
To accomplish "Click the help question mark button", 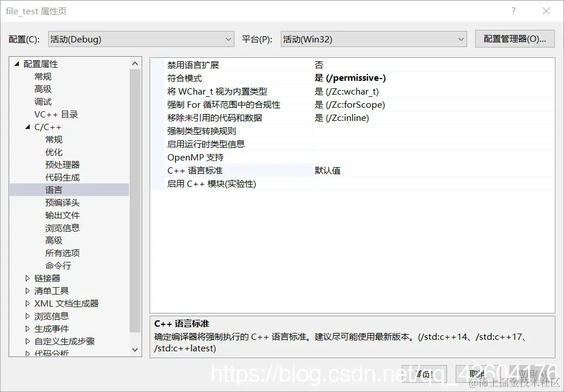I will [x=514, y=11].
